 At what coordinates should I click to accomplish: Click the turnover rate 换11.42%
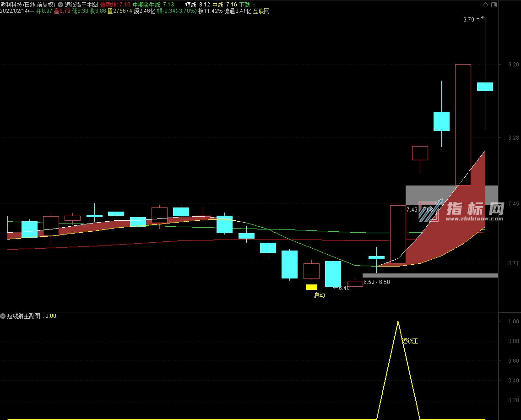click(210, 11)
